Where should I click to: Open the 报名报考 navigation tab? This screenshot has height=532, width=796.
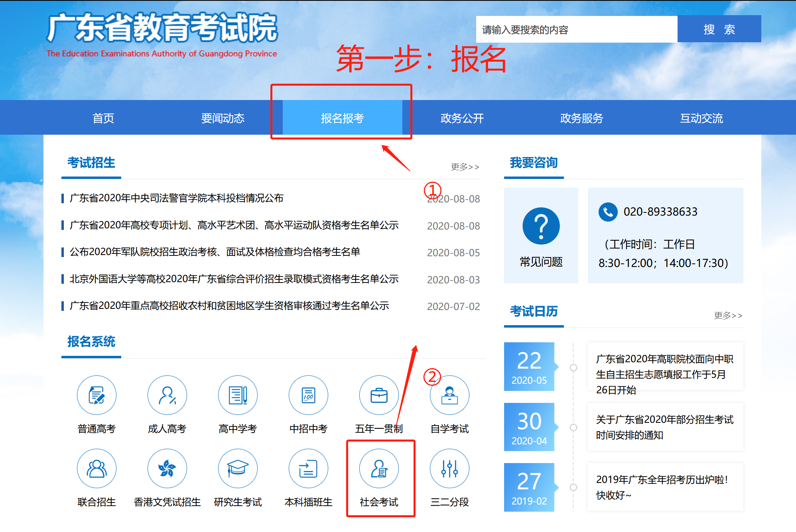tap(342, 118)
